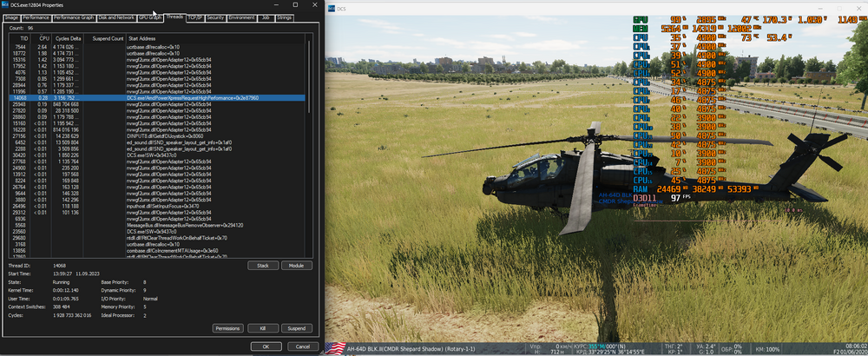Go to the Environment tab

tap(241, 17)
